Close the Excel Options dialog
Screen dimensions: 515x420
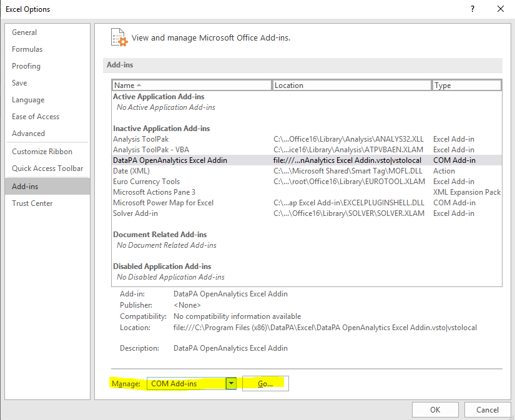coord(501,9)
